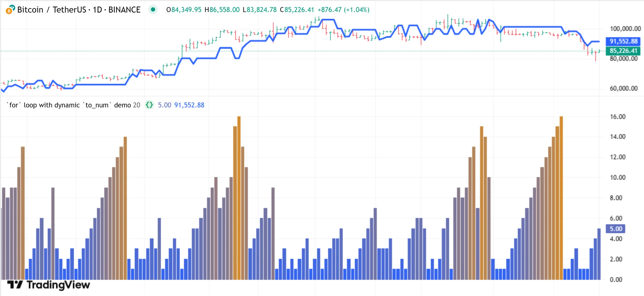Click the 60,000.00 price scale label
This screenshot has height=296, width=644.
click(x=624, y=88)
